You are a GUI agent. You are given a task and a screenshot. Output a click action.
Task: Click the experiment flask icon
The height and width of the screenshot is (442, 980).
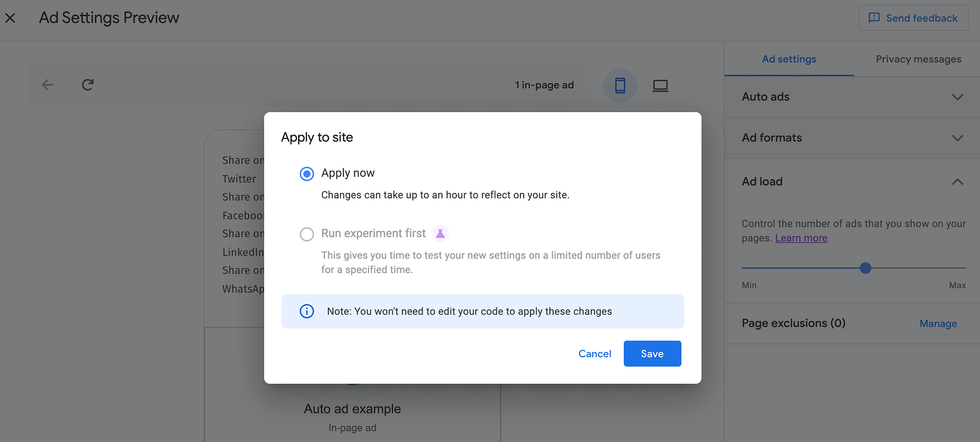tap(440, 233)
